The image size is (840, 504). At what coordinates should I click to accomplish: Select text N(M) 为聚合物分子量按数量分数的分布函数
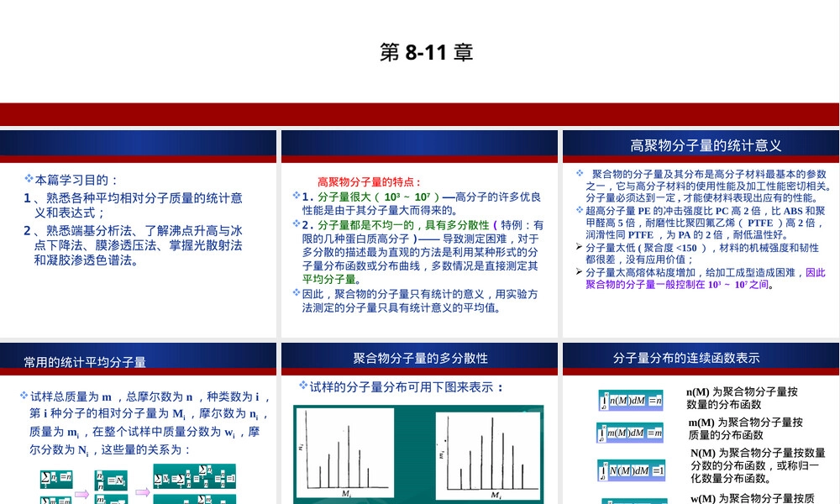[758, 465]
